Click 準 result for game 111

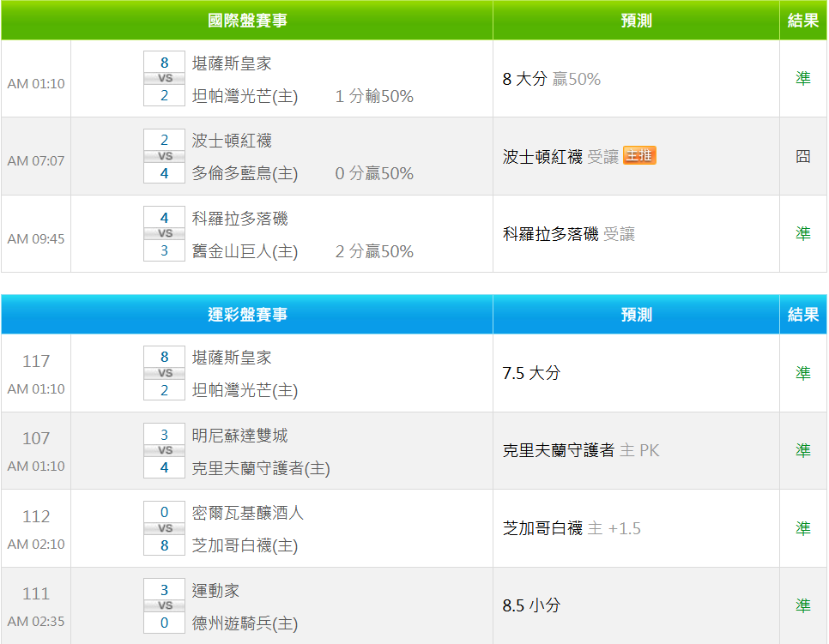(x=803, y=605)
